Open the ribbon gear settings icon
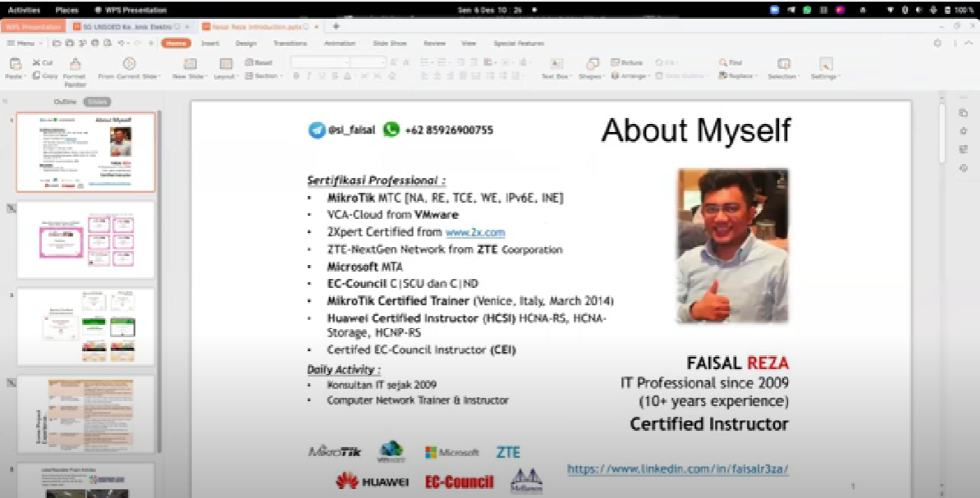Image resolution: width=980 pixels, height=498 pixels. point(936,43)
